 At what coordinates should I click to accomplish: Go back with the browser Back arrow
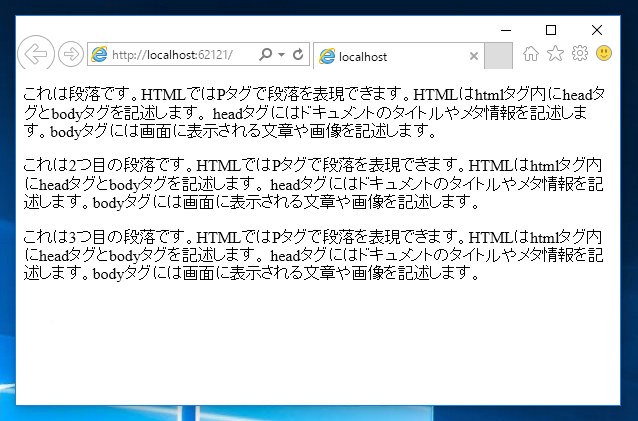click(36, 54)
